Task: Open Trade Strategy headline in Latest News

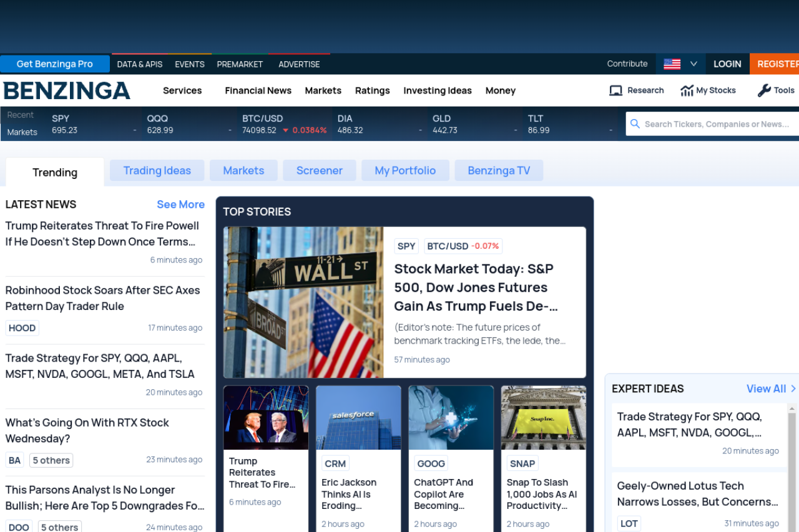Action: point(100,366)
